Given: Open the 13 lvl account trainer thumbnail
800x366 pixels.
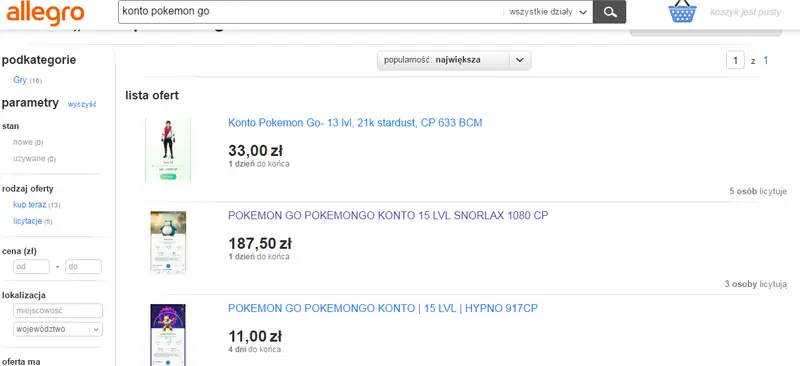Looking at the screenshot, I should (168, 149).
